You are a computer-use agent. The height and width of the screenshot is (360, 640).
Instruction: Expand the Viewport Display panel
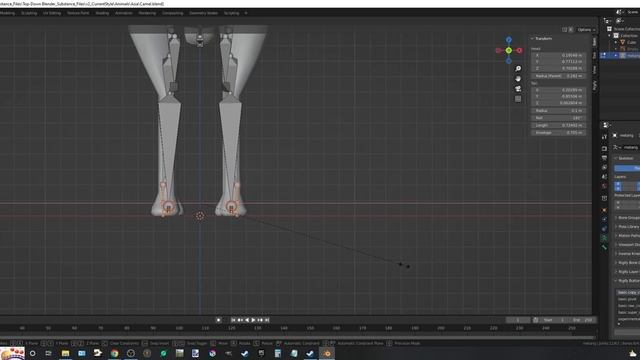point(616,244)
